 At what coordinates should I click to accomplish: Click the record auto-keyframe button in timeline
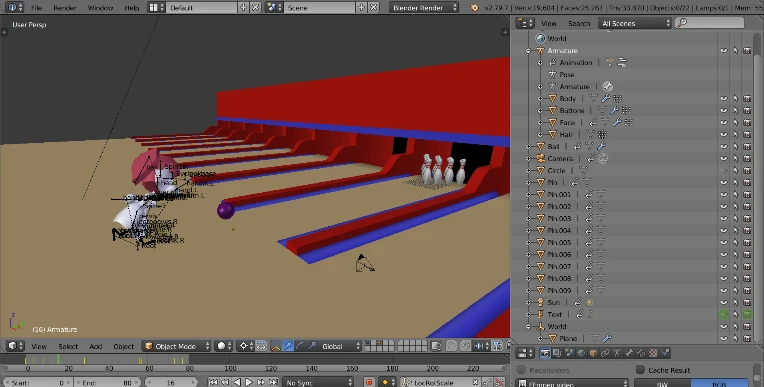369,383
